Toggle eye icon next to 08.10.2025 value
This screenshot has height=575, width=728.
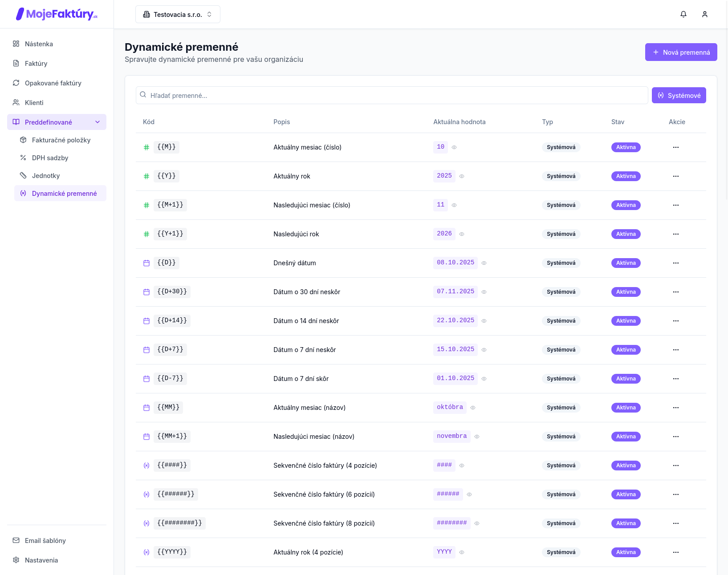tap(484, 263)
